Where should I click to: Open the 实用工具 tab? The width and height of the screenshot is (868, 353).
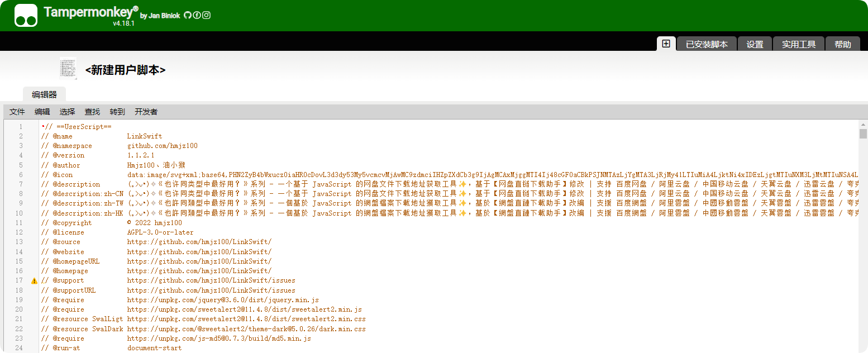pyautogui.click(x=799, y=44)
